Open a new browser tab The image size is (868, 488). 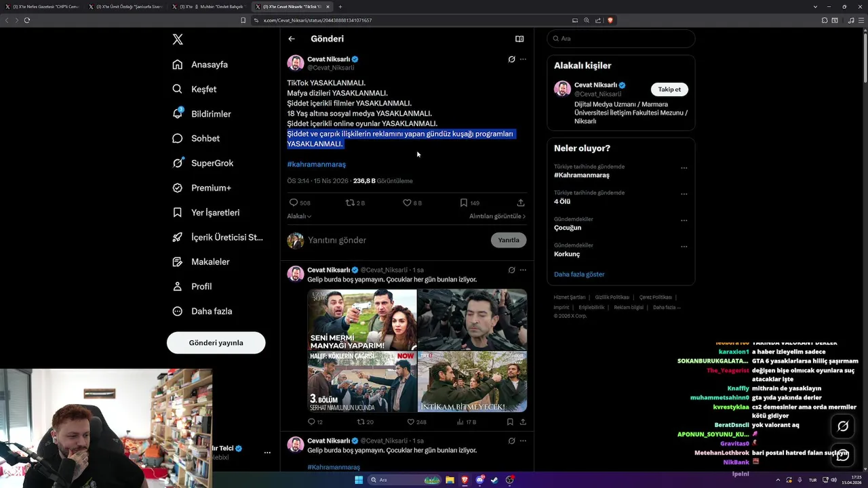point(340,7)
